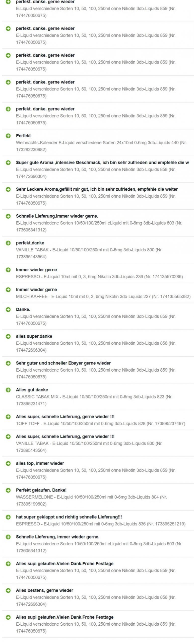
Task: Click green plus icon by "perfekt,danke" feedback
Action: pos(8,243)
